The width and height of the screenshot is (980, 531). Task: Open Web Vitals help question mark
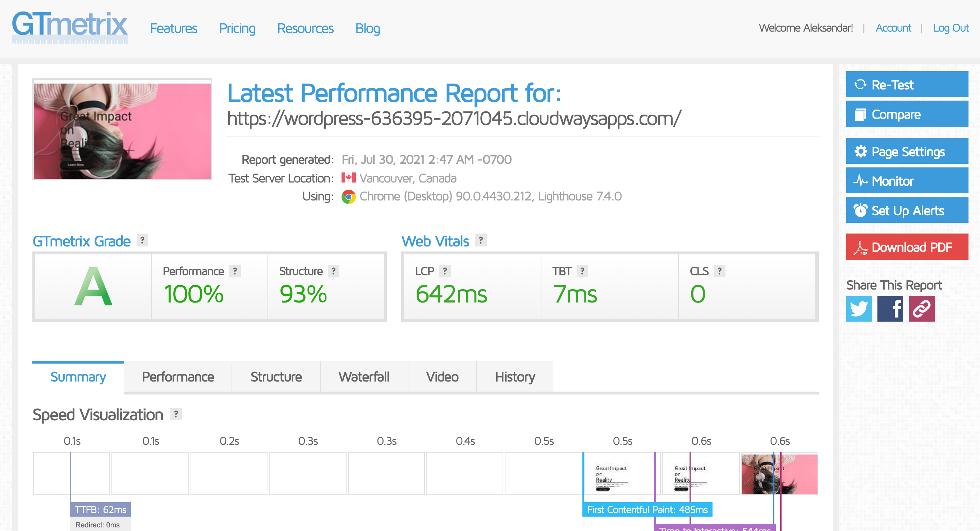coord(481,240)
